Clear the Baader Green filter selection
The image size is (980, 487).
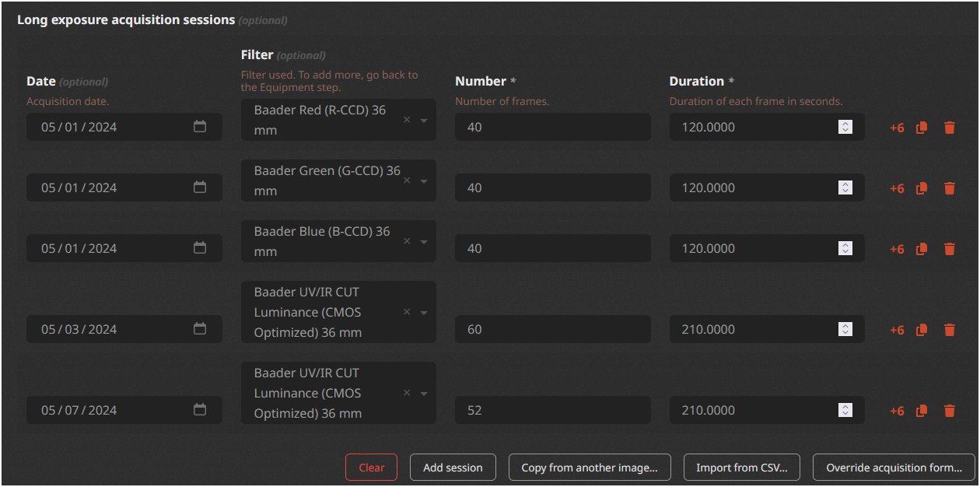pyautogui.click(x=407, y=181)
